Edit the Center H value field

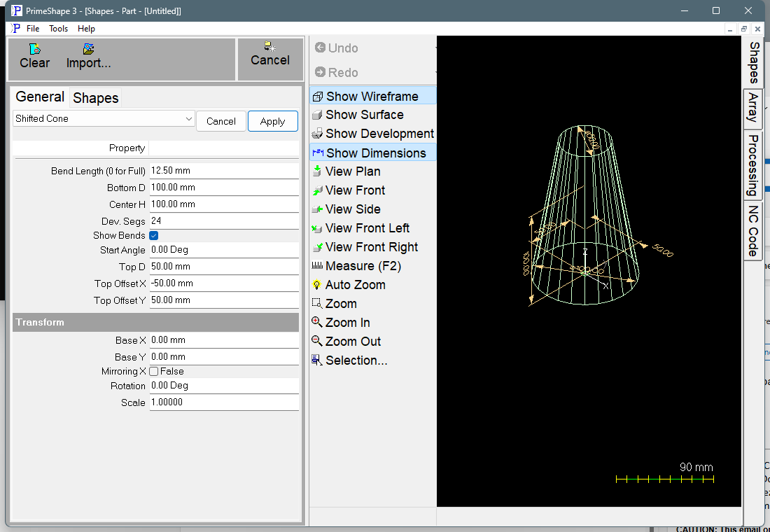click(x=224, y=204)
